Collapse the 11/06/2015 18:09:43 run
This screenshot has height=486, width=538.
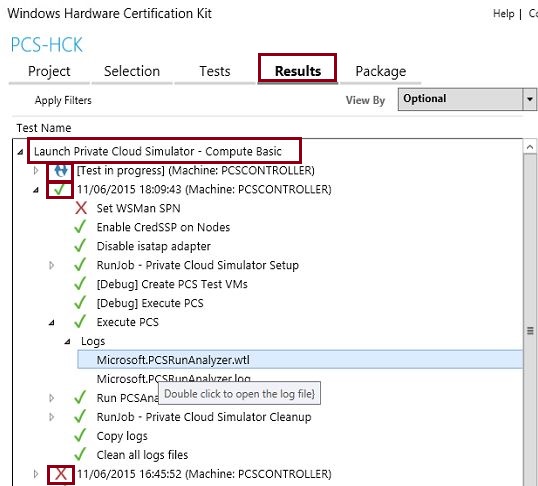pyautogui.click(x=36, y=189)
